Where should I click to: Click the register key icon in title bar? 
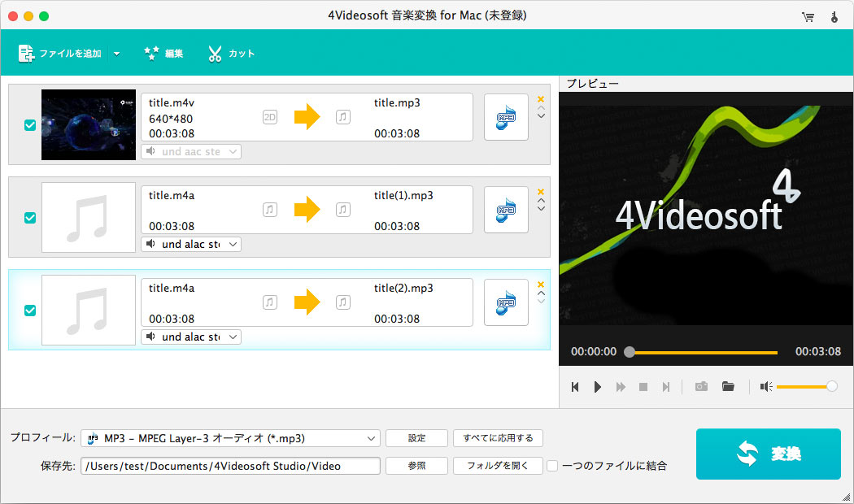click(x=834, y=17)
